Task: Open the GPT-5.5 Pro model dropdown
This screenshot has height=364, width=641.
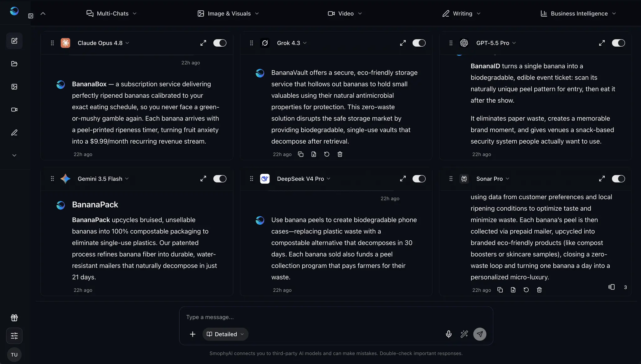Action: click(496, 43)
